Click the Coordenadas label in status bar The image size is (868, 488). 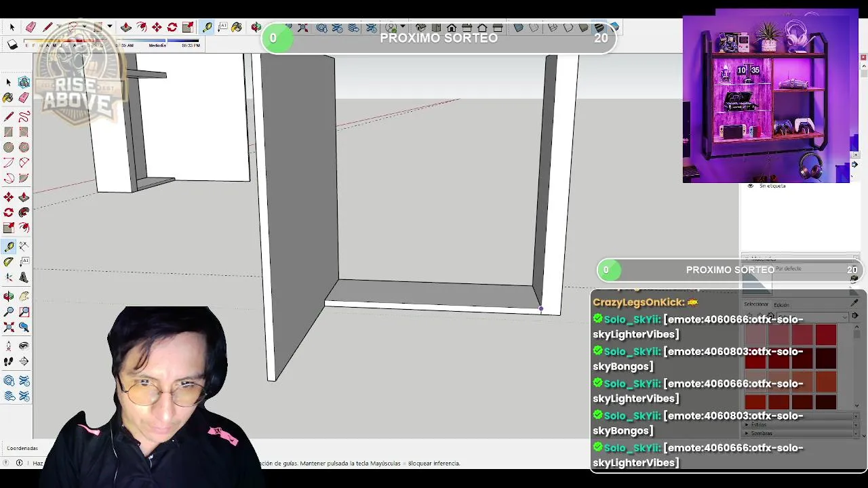coord(22,448)
